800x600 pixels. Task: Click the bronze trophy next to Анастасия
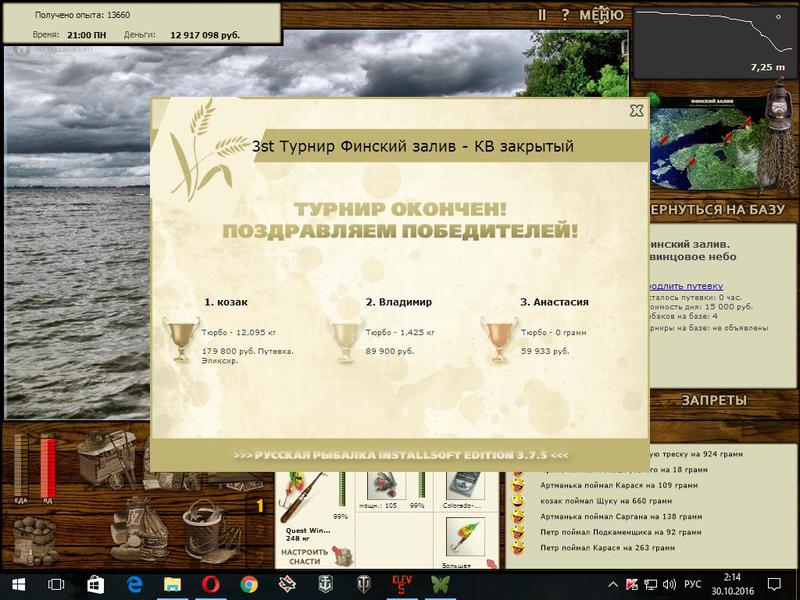tap(499, 339)
